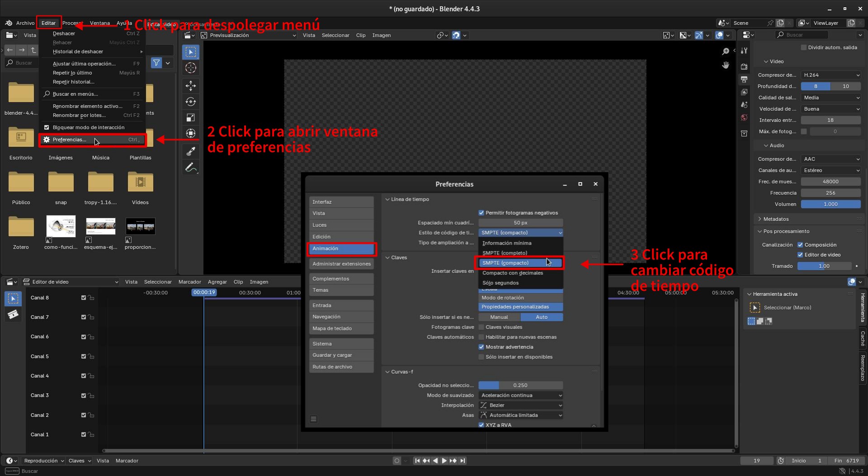This screenshot has height=476, width=868.
Task: Click Preferencias... in Editar menu
Action: coord(92,140)
